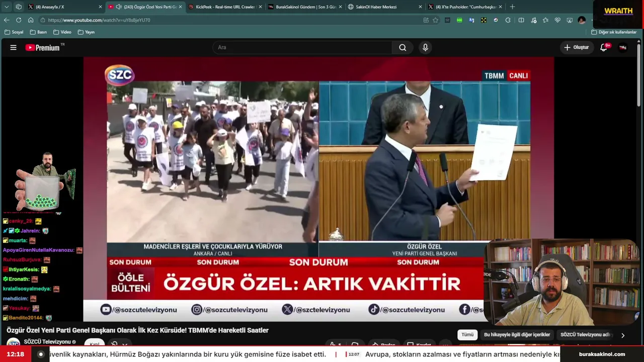Image resolution: width=644 pixels, height=362 pixels.
Task: Start voice search with the microphone icon
Action: [425, 47]
